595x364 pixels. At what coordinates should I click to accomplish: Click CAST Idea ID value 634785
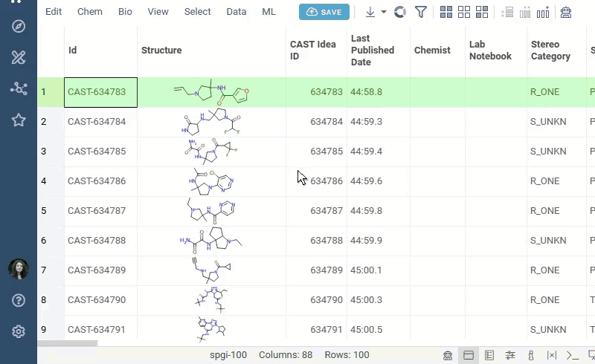(327, 152)
